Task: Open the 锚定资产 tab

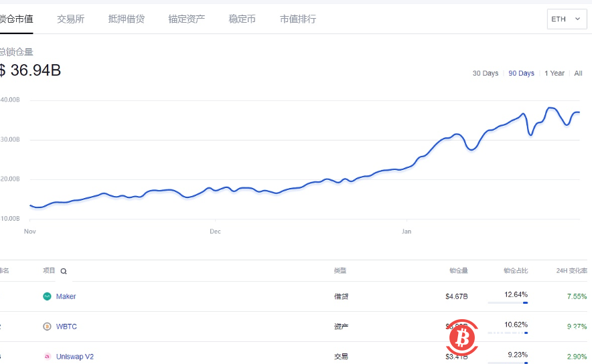Action: tap(187, 19)
